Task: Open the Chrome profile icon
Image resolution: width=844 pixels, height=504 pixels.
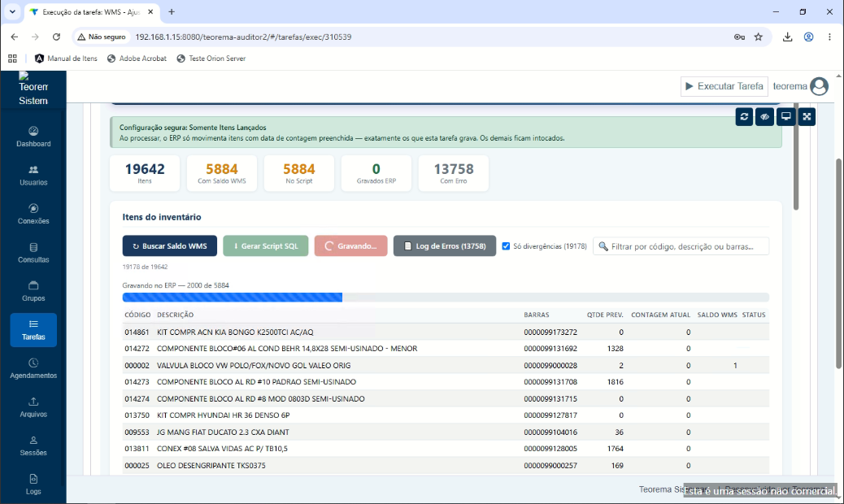Action: [x=808, y=37]
